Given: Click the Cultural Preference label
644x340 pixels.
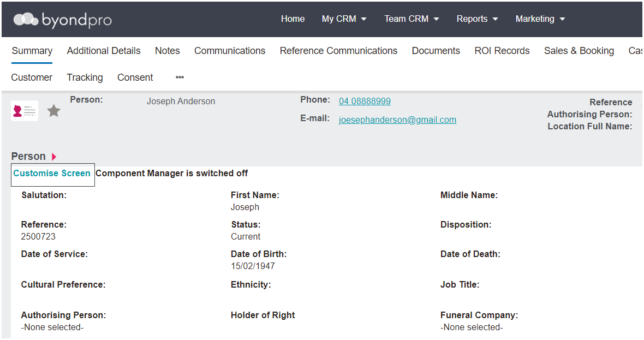Looking at the screenshot, I should coord(63,284).
